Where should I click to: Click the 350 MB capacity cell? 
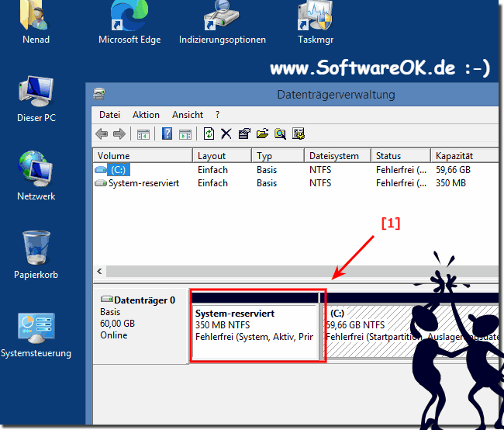pos(450,183)
